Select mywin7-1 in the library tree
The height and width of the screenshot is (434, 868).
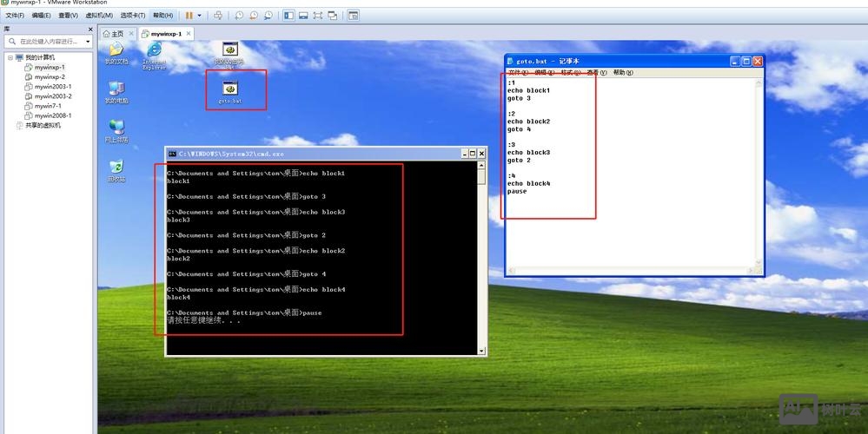[50, 106]
